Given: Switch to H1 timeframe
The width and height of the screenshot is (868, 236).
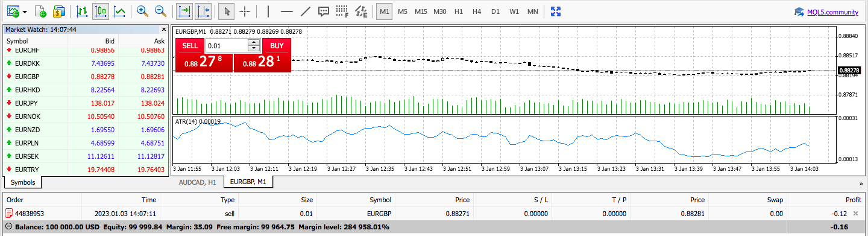Looking at the screenshot, I should (459, 11).
